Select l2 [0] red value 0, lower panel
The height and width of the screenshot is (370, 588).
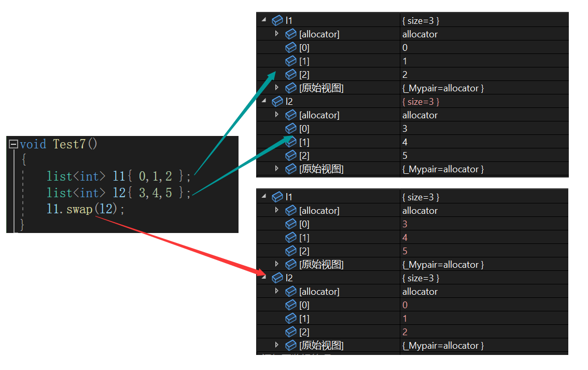pyautogui.click(x=404, y=305)
